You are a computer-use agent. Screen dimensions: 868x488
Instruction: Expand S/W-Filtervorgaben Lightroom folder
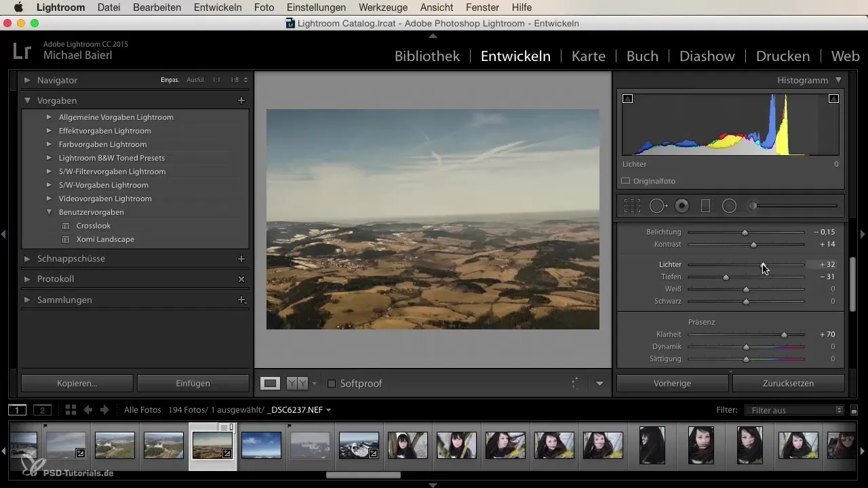[49, 171]
